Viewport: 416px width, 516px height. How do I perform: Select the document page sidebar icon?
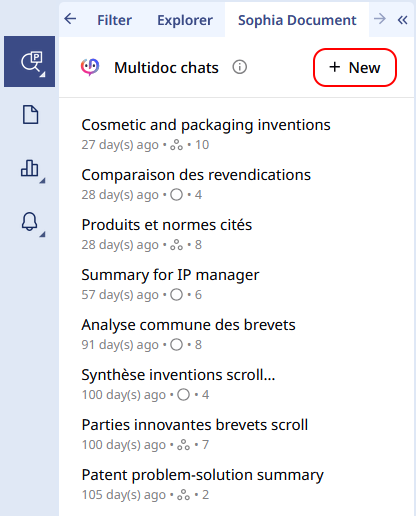click(30, 115)
